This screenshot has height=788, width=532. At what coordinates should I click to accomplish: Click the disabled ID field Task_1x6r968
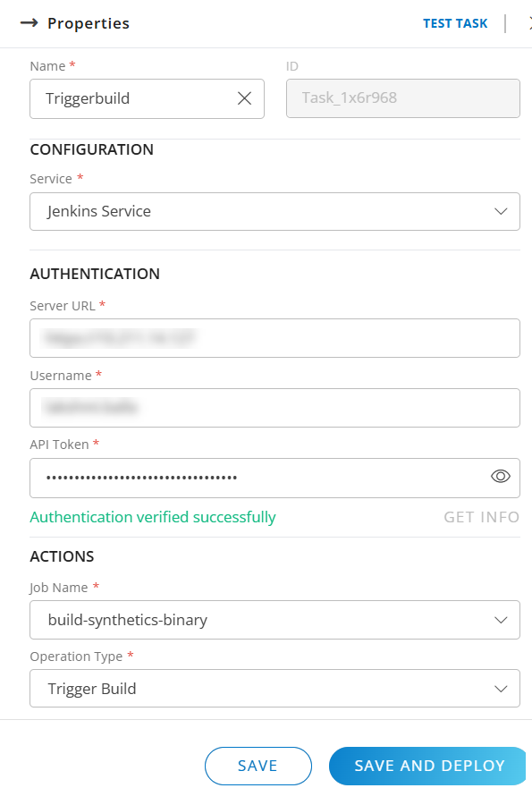[x=402, y=98]
